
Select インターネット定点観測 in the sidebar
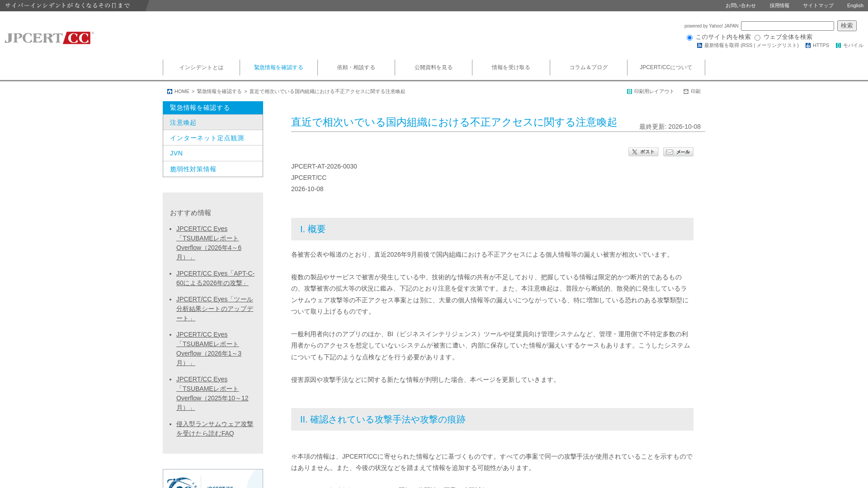pyautogui.click(x=213, y=138)
